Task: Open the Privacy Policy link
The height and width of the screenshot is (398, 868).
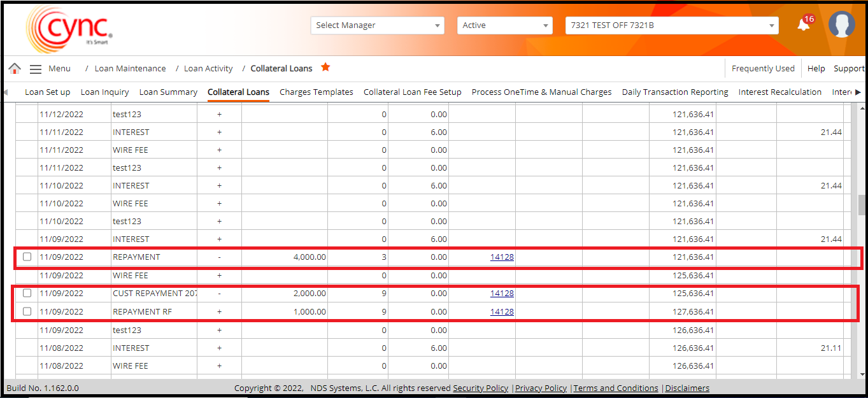Action: pyautogui.click(x=541, y=388)
